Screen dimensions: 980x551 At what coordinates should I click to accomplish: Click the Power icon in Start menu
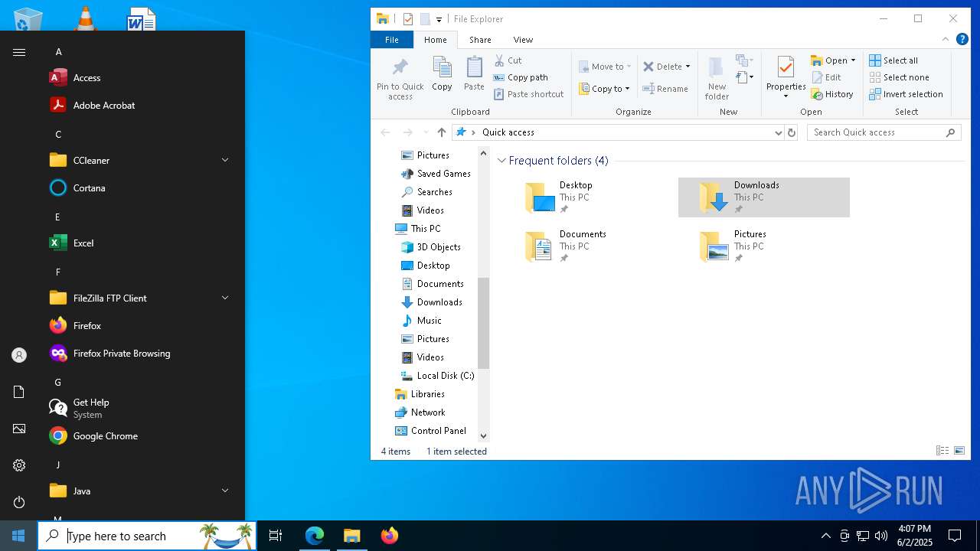pyautogui.click(x=19, y=502)
